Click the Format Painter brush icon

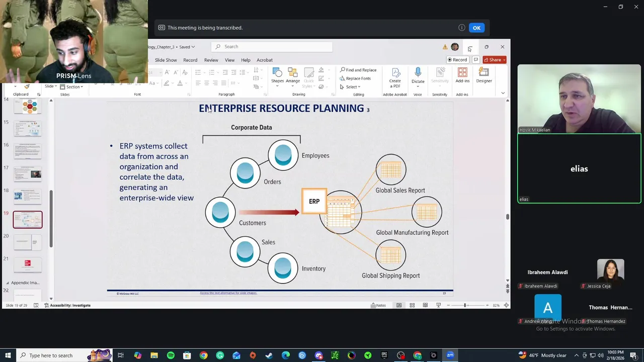[27, 86]
